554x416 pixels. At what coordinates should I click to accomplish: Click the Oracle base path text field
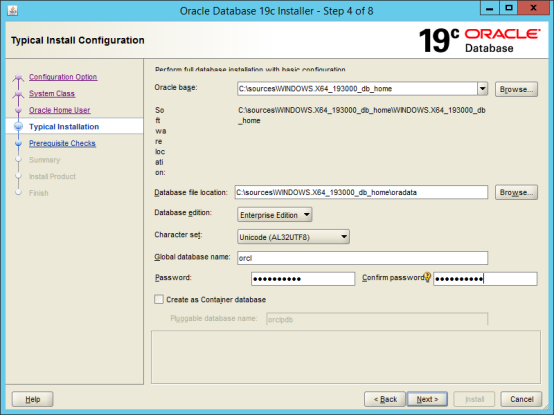pos(357,88)
